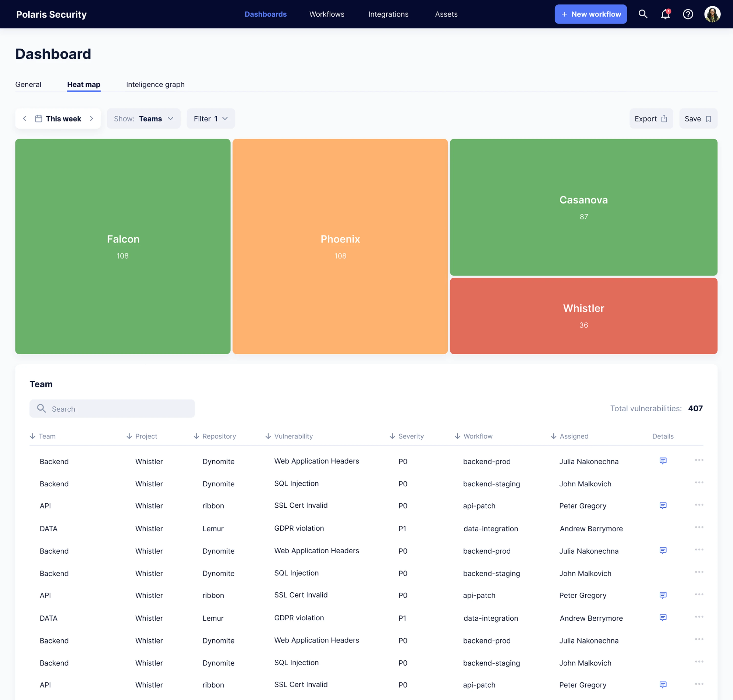Click calendar icon beside This week
The image size is (733, 700).
[x=38, y=119]
